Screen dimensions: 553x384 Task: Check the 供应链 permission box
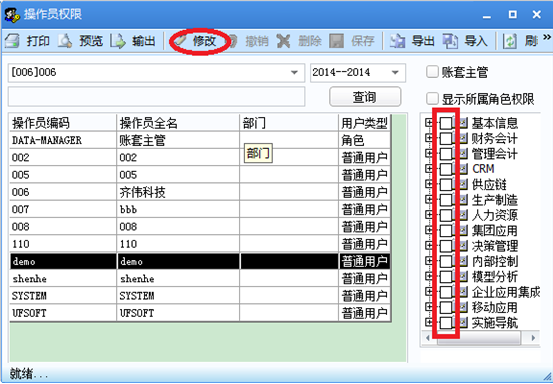tap(446, 184)
